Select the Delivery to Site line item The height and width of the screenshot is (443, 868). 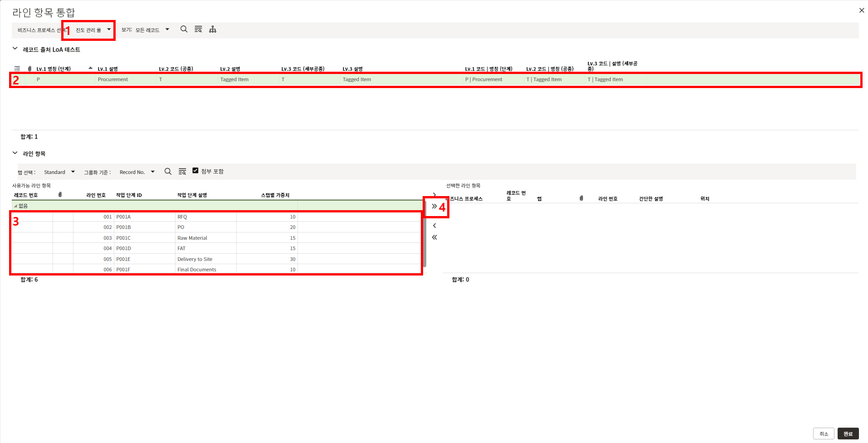pos(195,259)
